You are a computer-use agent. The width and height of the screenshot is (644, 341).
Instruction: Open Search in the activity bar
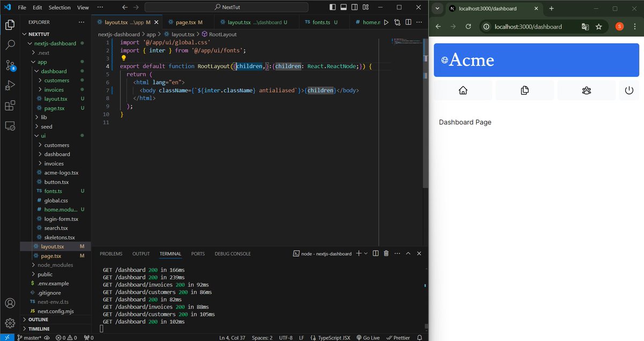coord(10,46)
